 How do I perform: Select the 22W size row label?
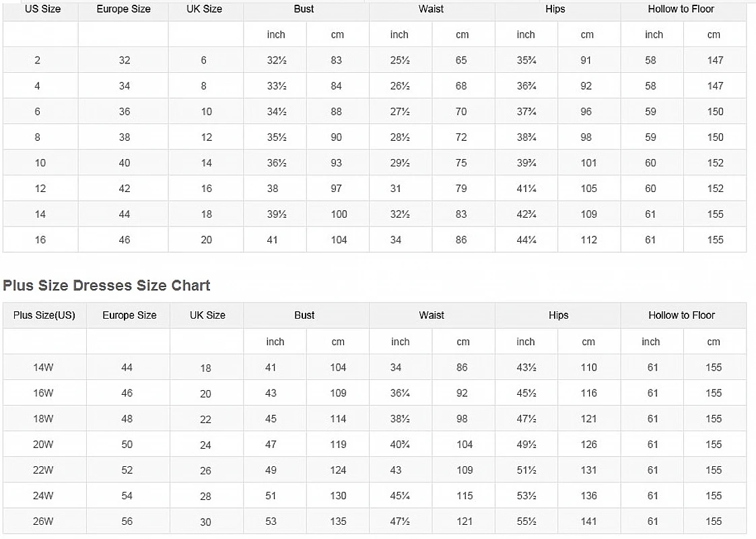43,470
